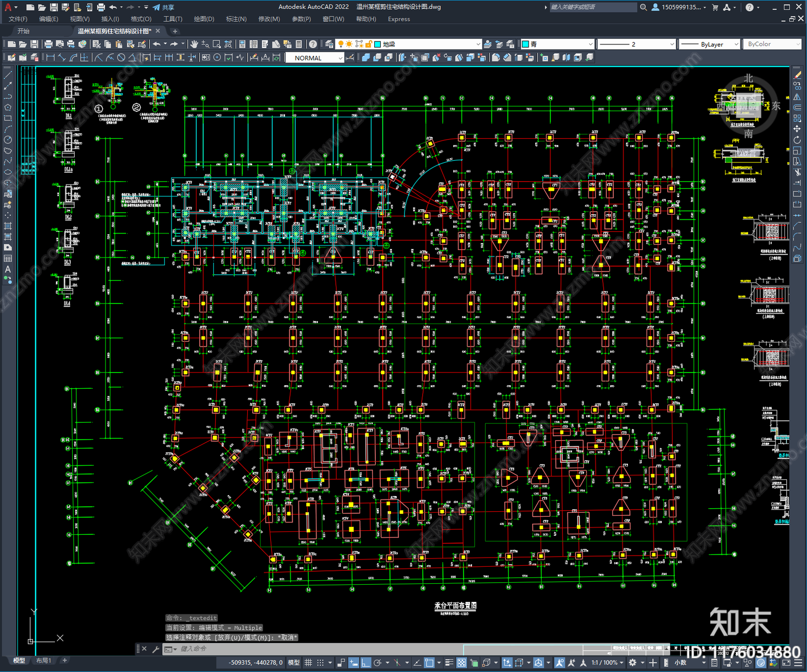Switch to the 开始 tab

tap(24, 31)
